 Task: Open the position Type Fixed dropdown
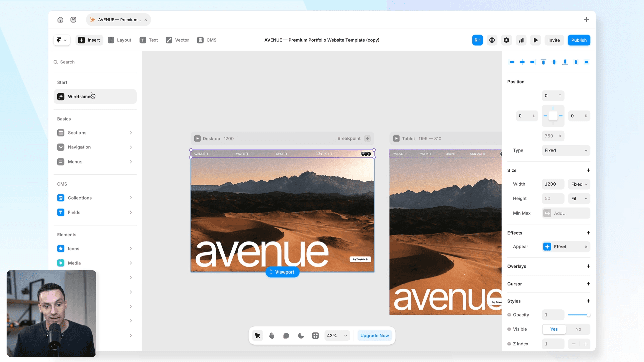[566, 150]
